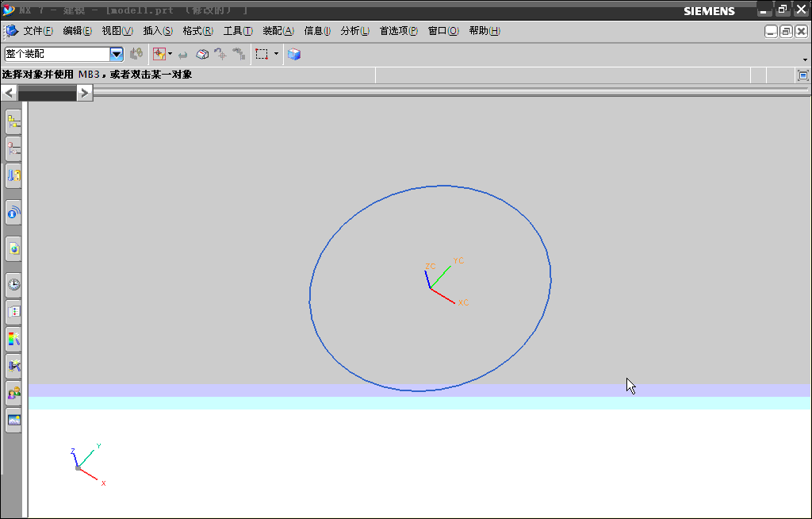Select the snap point tool on the toolbar
Viewport: 812px width, 519px height.
click(158, 54)
